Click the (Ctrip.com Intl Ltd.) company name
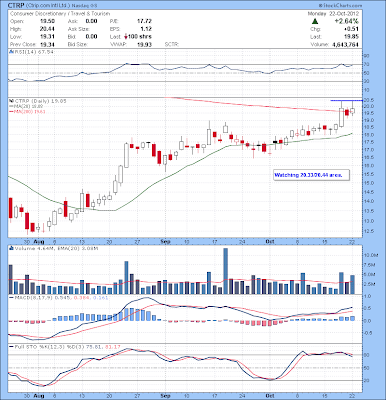This screenshot has height=400, width=386. pos(48,6)
